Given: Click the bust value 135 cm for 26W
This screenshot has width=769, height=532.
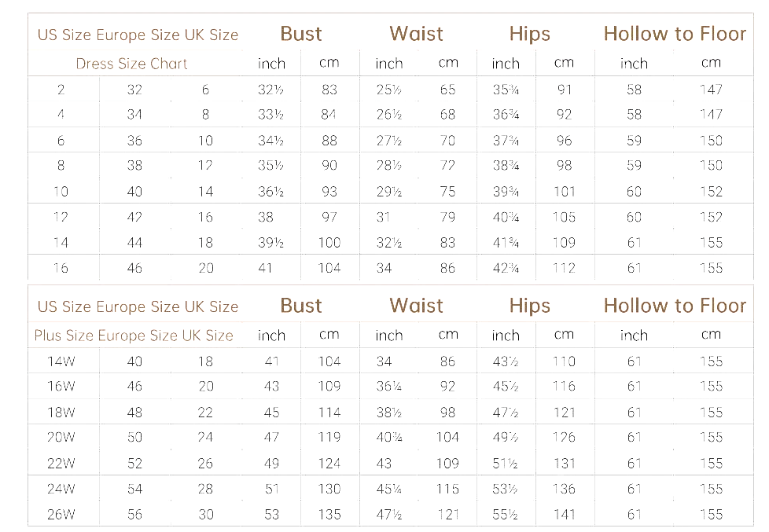Looking at the screenshot, I should click(329, 515).
